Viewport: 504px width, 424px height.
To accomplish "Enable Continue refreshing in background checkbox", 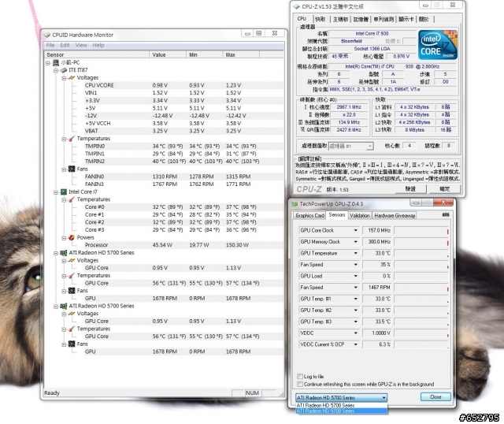I will tap(299, 384).
